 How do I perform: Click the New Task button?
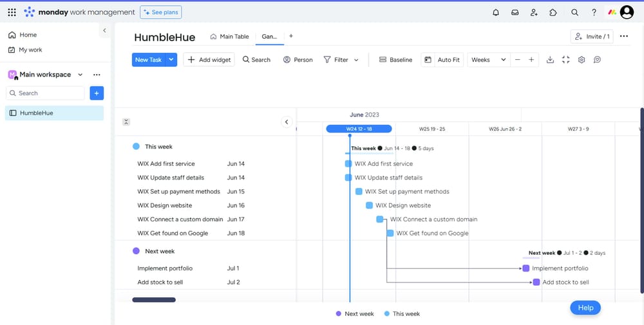(x=149, y=60)
